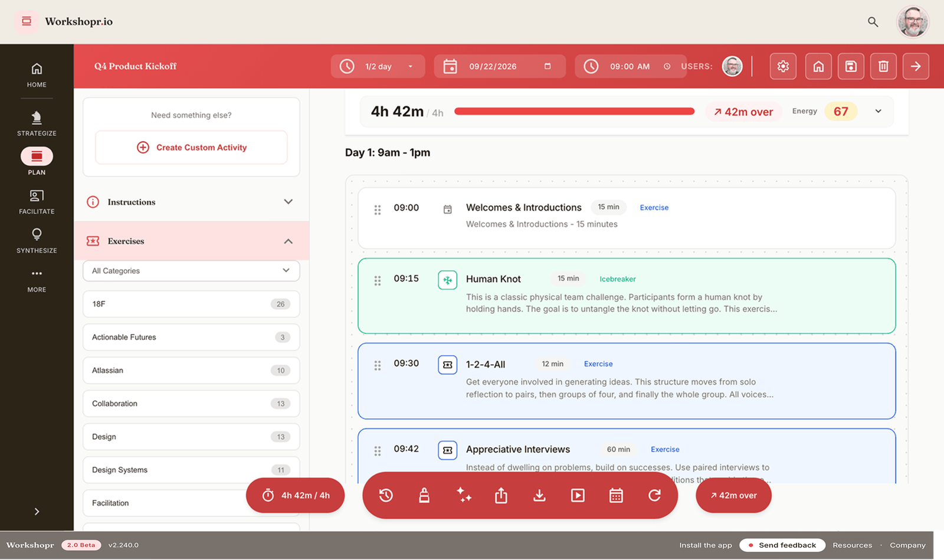The width and height of the screenshot is (944, 560).
Task: Delete the workshop with the trash icon
Action: click(x=883, y=66)
